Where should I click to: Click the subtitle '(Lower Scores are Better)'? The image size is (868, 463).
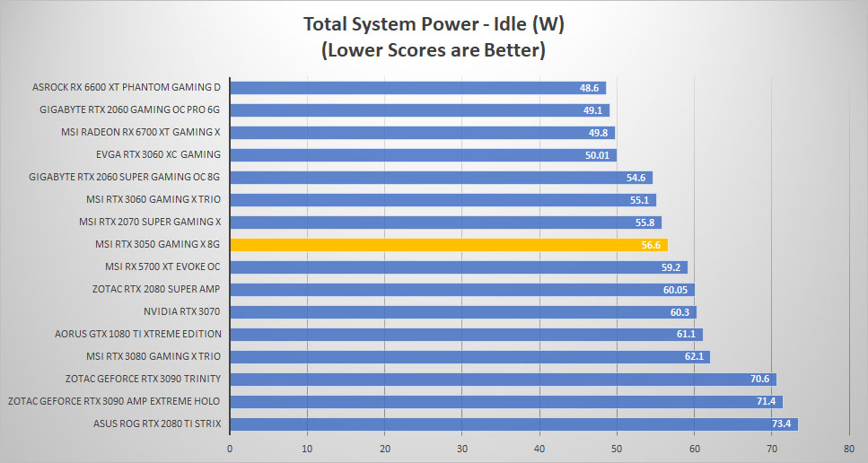click(x=434, y=49)
